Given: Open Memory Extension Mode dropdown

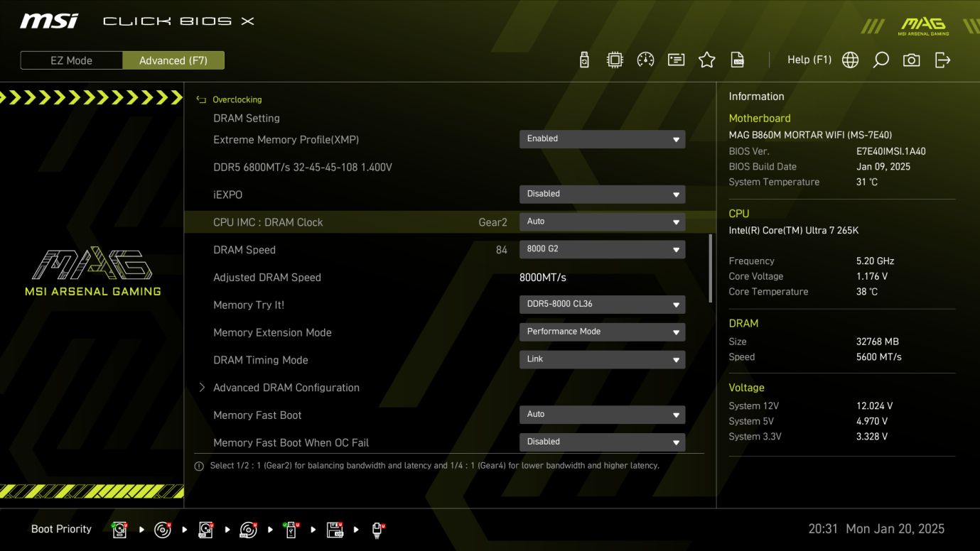Looking at the screenshot, I should coord(602,332).
